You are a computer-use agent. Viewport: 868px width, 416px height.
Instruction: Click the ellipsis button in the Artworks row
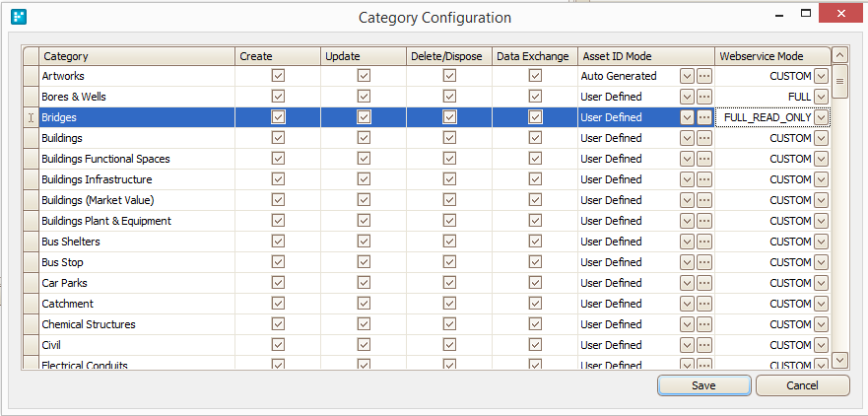(x=704, y=76)
